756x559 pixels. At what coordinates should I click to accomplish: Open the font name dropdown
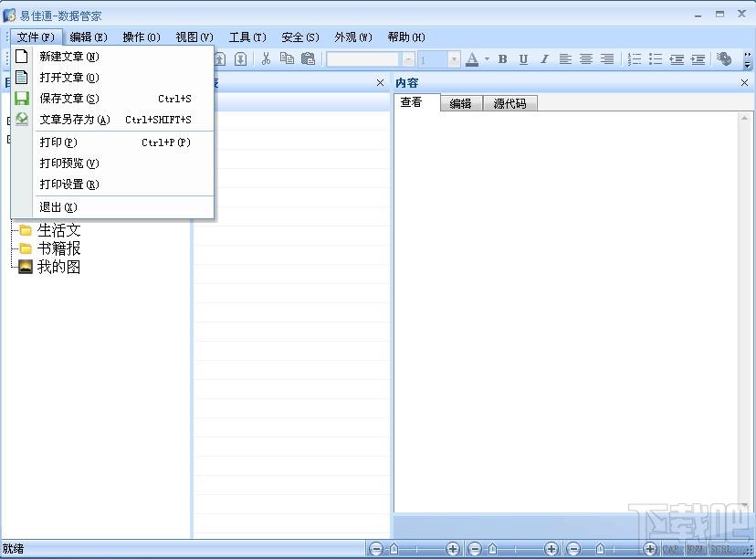click(x=408, y=59)
